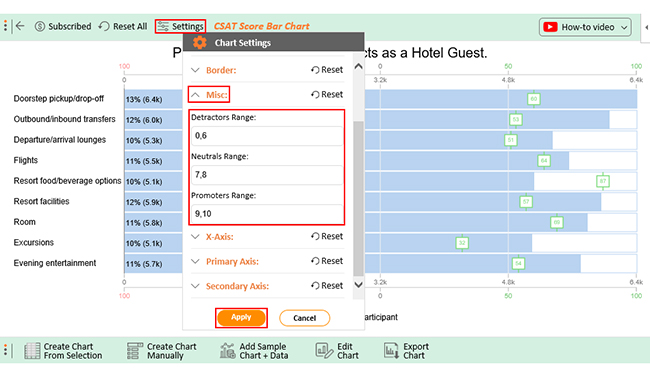Click the back arrow icon
This screenshot has width=650, height=377.
[x=19, y=26]
